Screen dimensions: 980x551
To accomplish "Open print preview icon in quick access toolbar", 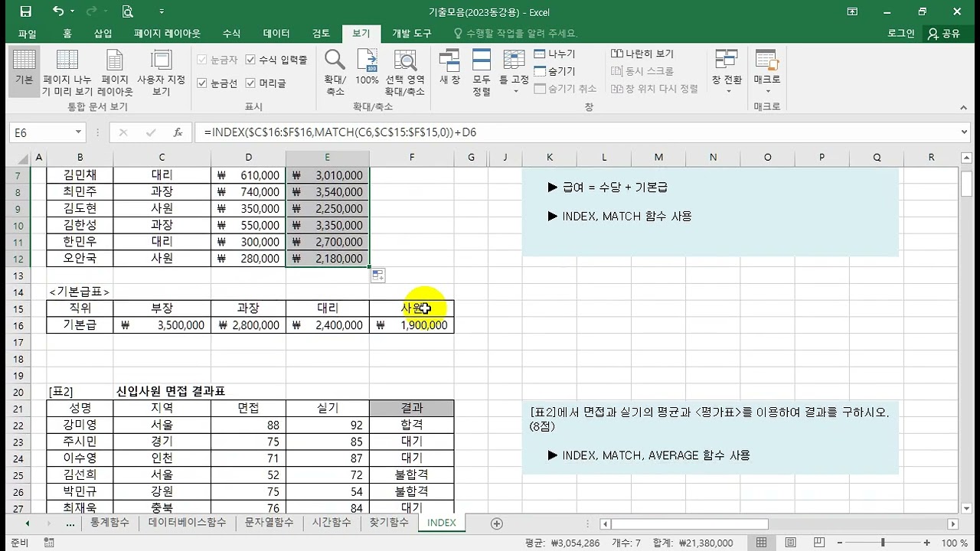I will point(128,11).
